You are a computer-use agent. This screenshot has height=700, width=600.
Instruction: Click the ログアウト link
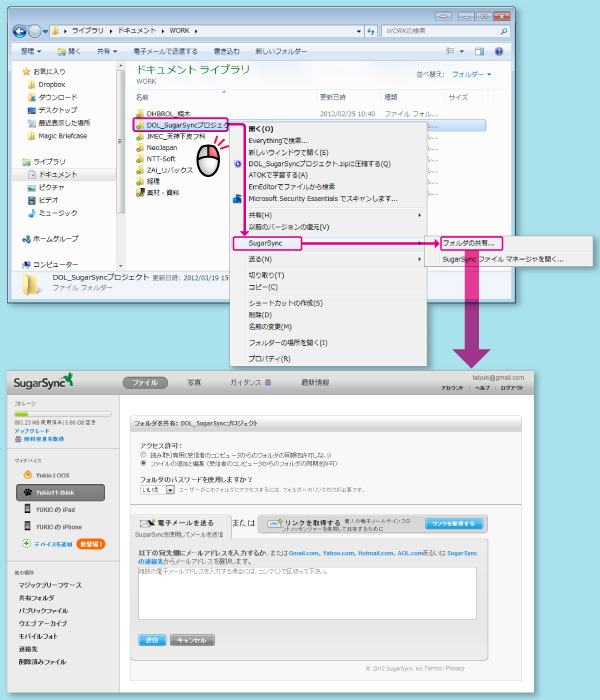pos(512,388)
